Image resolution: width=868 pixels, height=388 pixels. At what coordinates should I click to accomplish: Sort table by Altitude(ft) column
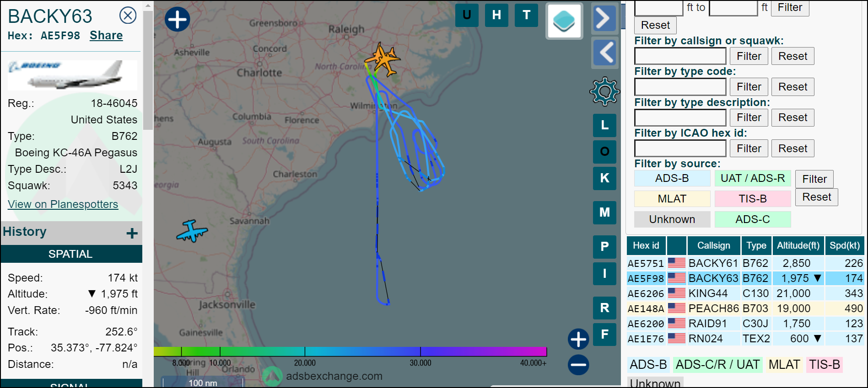pyautogui.click(x=798, y=246)
